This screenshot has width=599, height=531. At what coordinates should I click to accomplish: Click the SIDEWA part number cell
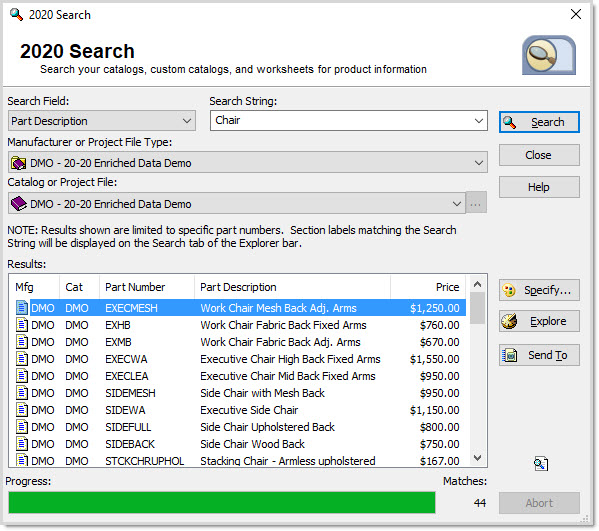125,410
